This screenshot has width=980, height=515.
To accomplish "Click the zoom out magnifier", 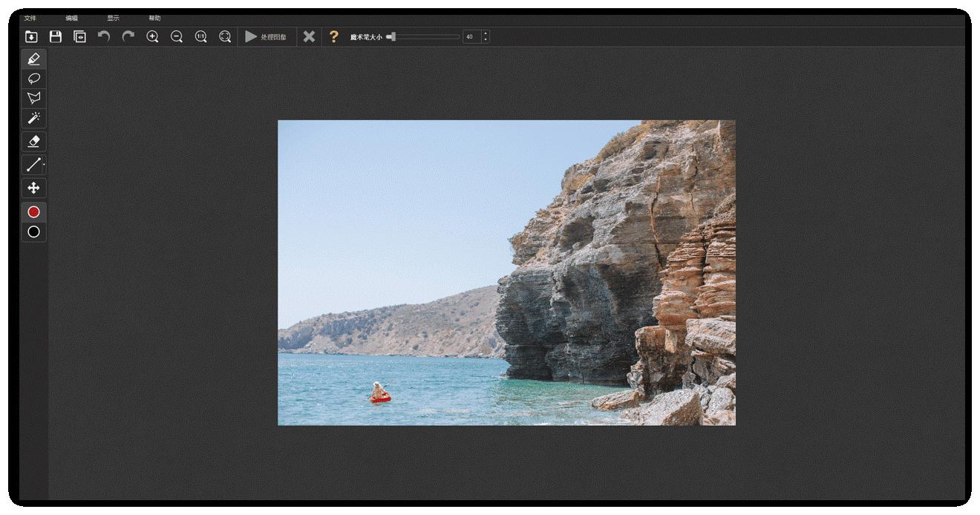I will tap(177, 36).
